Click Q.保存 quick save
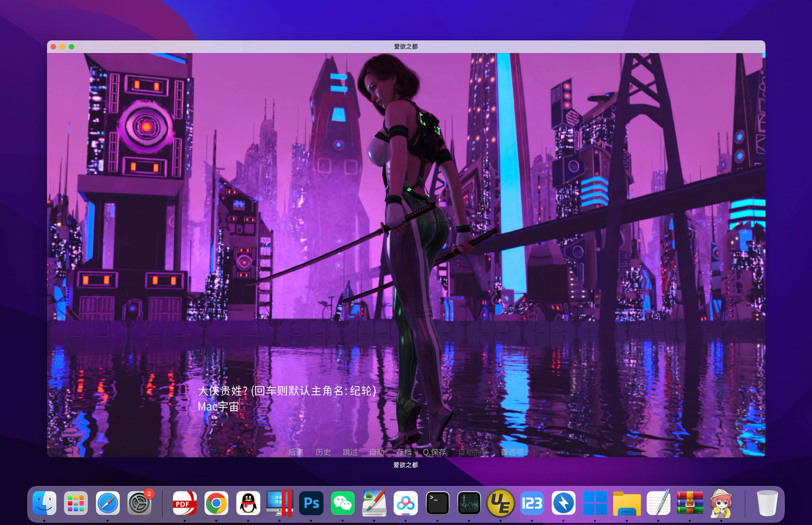 coord(434,452)
